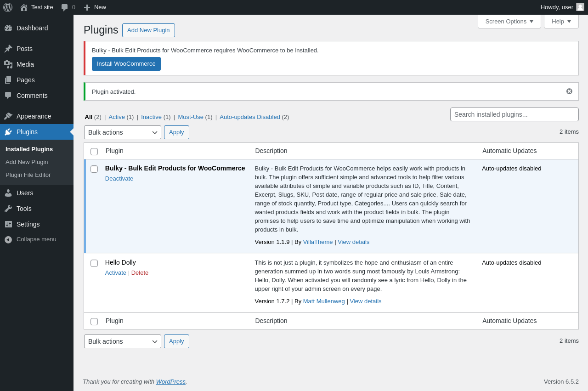This screenshot has width=588, height=391.
Task: Tick the select-all checkbox in table footer
Action: 94,322
